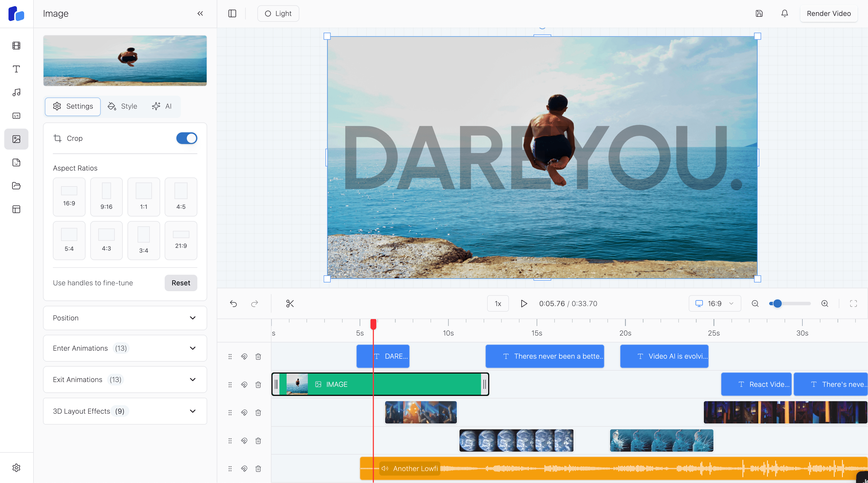
Task: Click the undo arrow icon
Action: coord(233,303)
